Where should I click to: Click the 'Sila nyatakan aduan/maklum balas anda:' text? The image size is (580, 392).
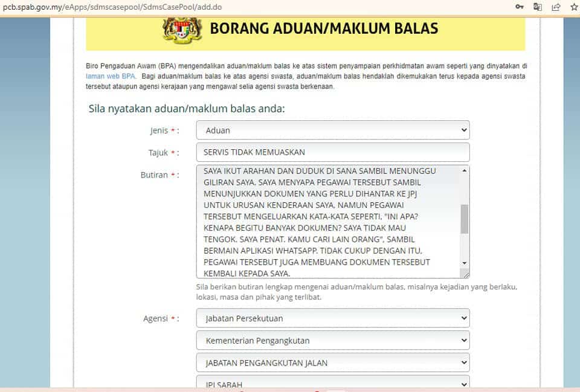coord(187,109)
